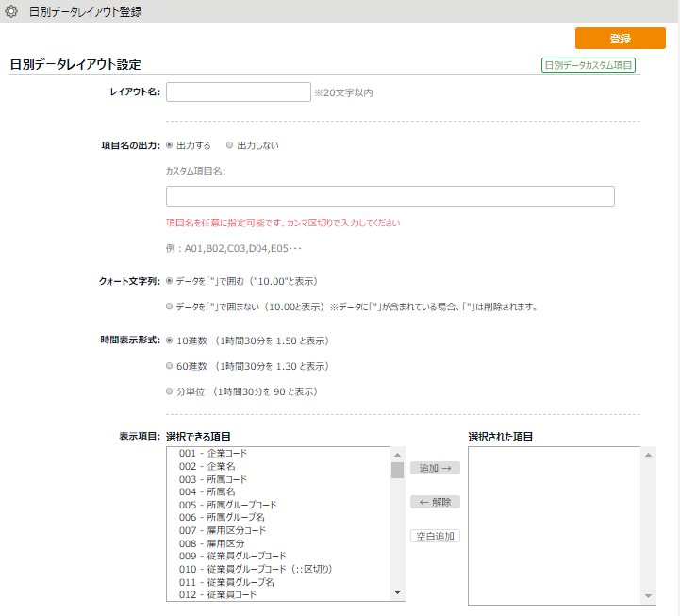Select 009 - 従業員グループコード list item
This screenshot has width=680, height=616.
point(278,557)
